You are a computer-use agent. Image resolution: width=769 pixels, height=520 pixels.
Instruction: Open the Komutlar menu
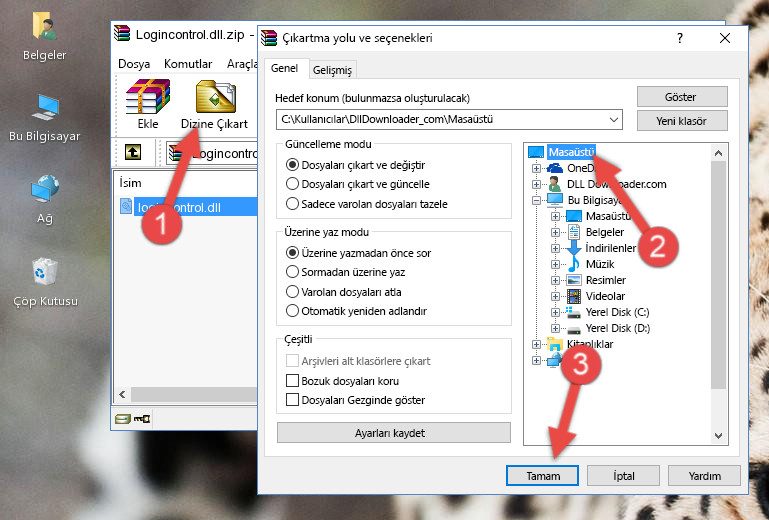188,63
